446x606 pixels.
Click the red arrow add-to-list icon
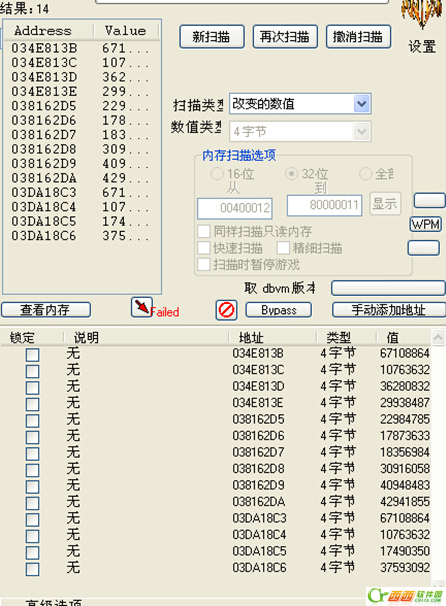click(x=141, y=308)
